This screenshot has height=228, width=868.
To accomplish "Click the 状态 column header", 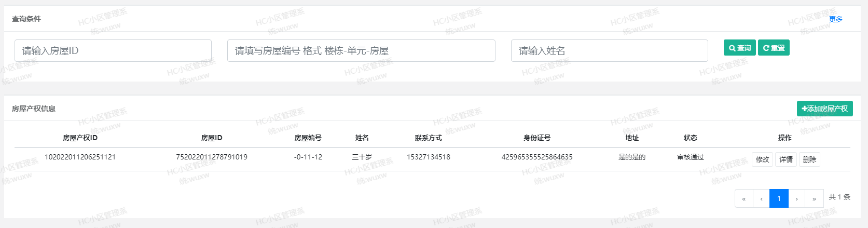I will (691, 138).
